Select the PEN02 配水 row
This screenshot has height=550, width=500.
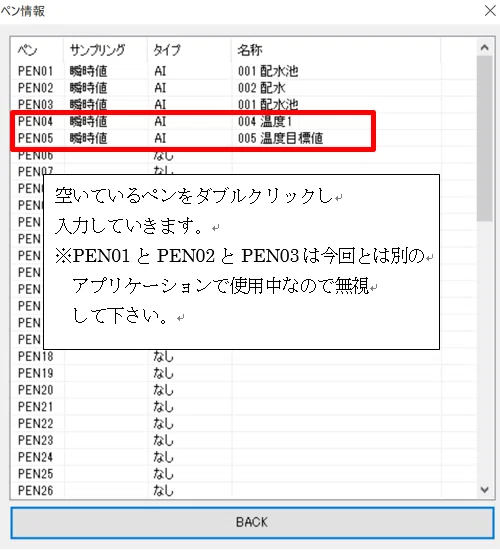click(x=243, y=88)
